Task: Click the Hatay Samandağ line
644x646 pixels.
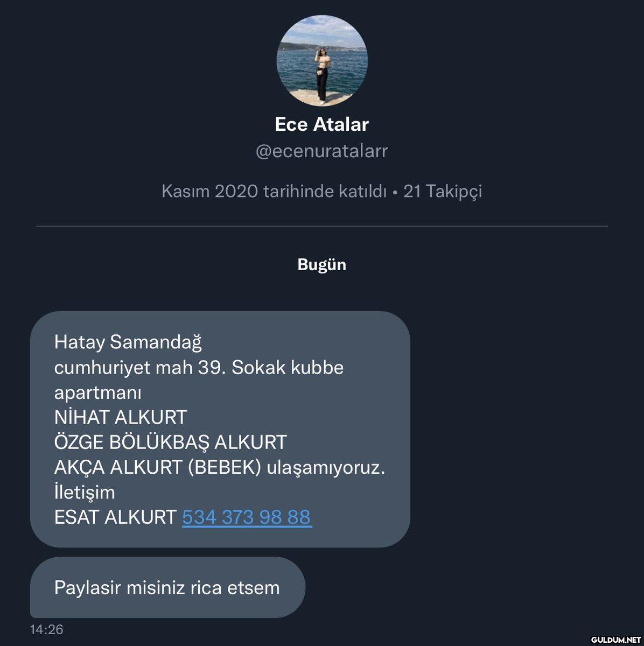Action: coord(128,342)
